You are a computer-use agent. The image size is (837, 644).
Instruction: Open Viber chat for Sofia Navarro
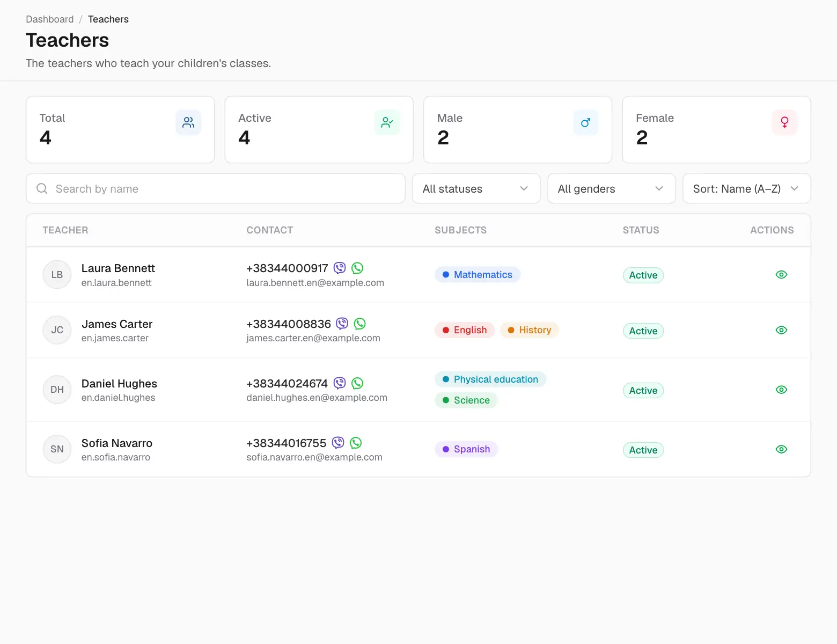pos(338,443)
